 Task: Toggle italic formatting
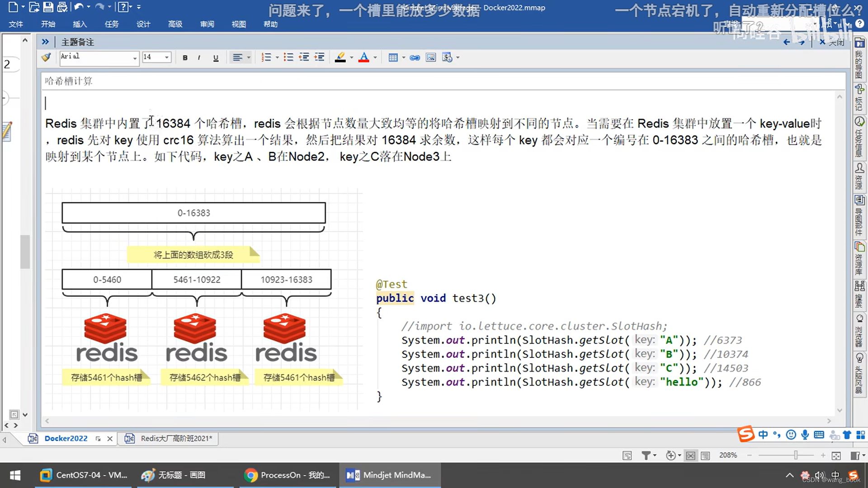pos(199,57)
